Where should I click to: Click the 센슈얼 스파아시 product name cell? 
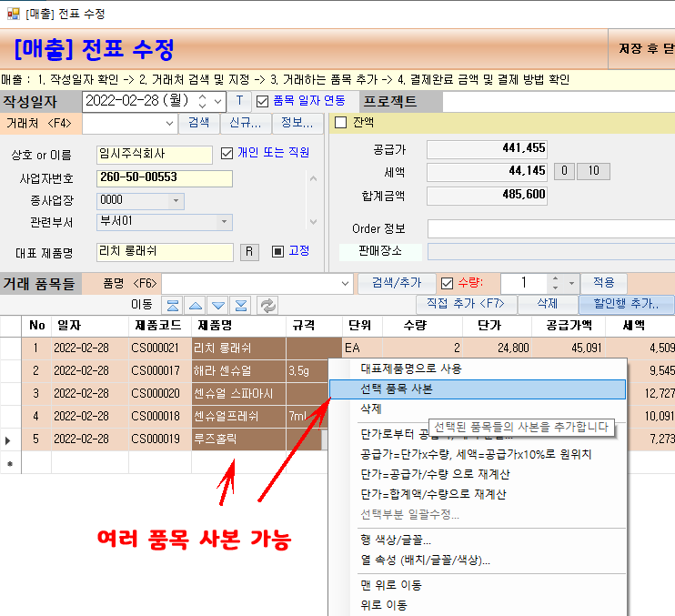coord(239,394)
